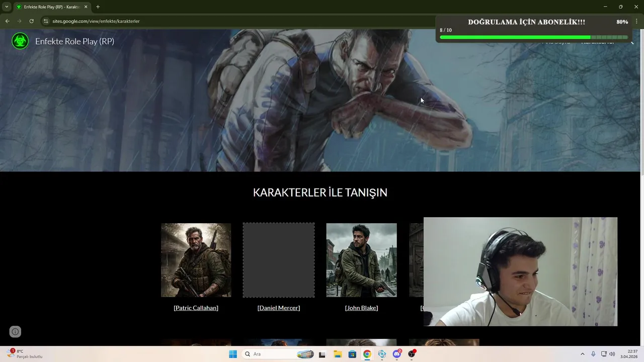This screenshot has width=644, height=362.
Task: Click Patric Callahan's portrait image
Action: point(196,260)
